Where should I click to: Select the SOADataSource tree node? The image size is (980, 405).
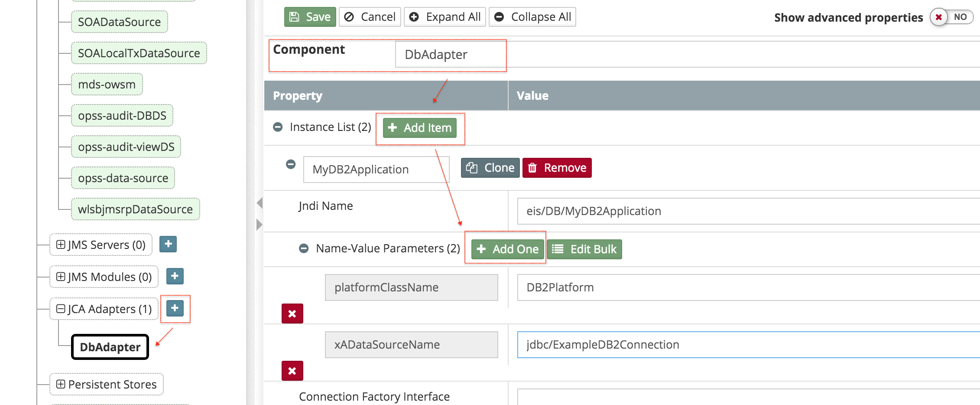[x=119, y=22]
